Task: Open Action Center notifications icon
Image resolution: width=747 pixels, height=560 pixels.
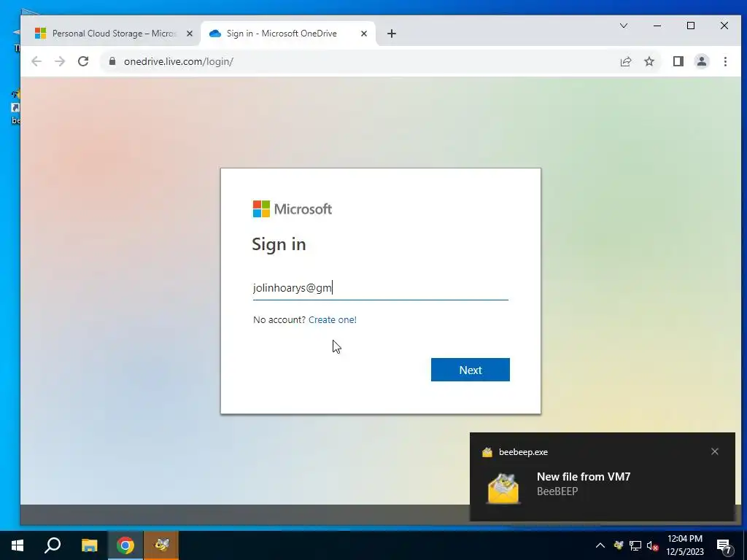Action: (724, 546)
